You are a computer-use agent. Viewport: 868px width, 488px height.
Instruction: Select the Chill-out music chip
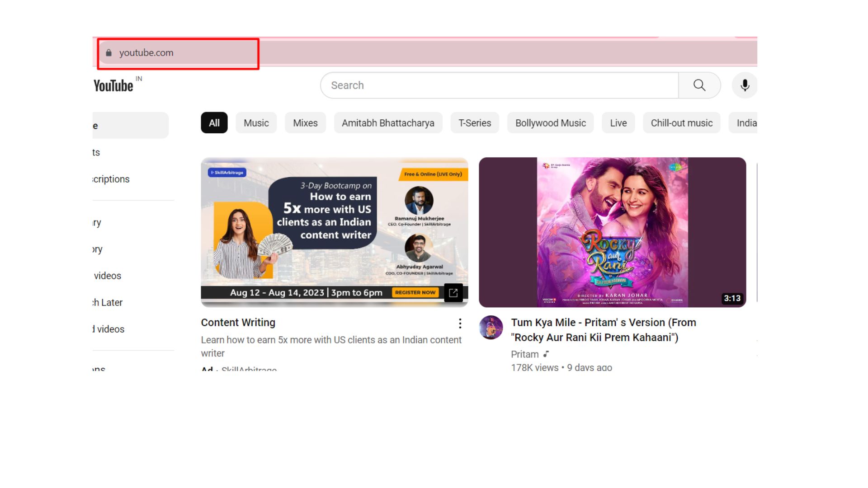click(681, 123)
